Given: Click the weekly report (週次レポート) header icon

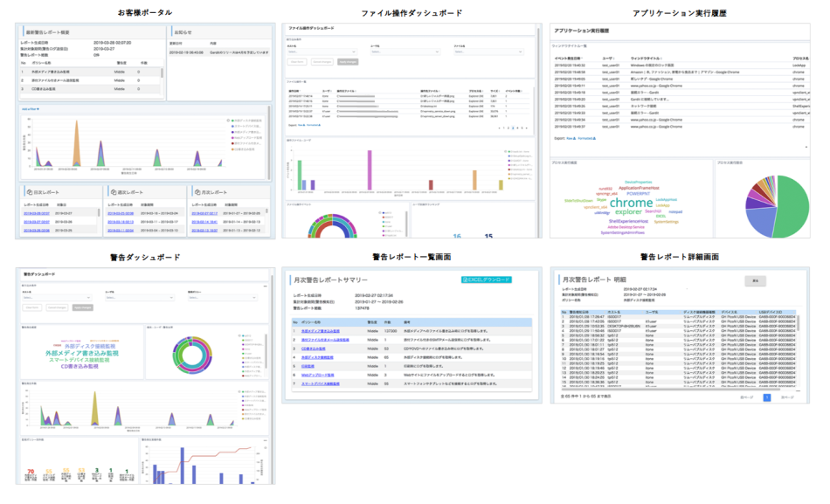Looking at the screenshot, I should (113, 191).
